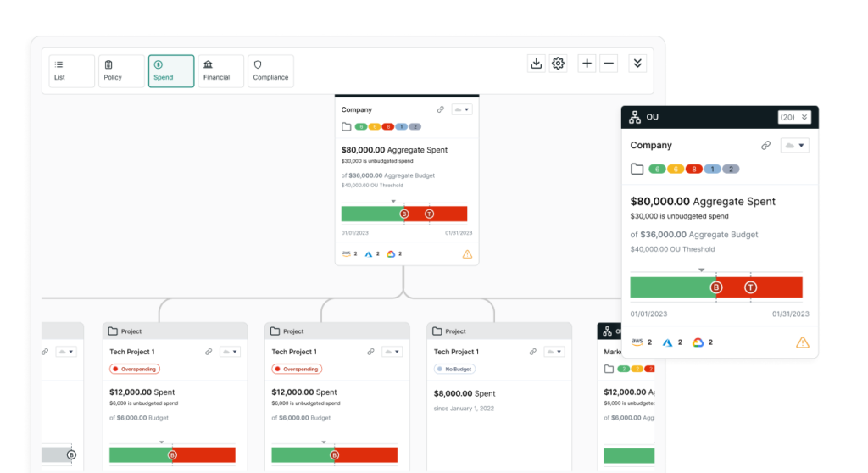Click the link icon on the OU Company panel
868x473 pixels.
click(x=765, y=146)
